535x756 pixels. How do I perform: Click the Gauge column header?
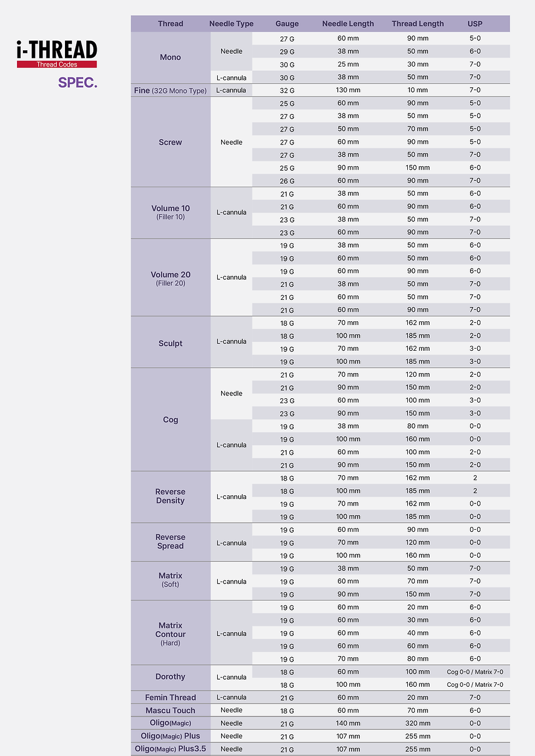[x=287, y=23]
